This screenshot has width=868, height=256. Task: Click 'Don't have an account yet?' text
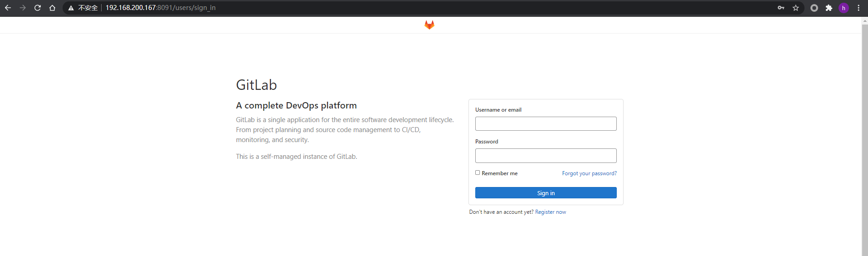[x=501, y=212]
